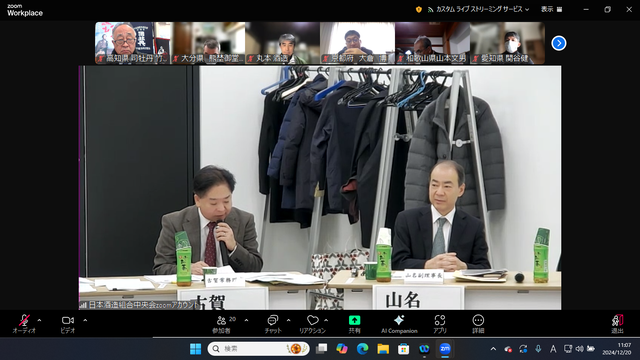The height and width of the screenshot is (360, 640).
Task: Leave meeting with 退出 button
Action: [617, 324]
